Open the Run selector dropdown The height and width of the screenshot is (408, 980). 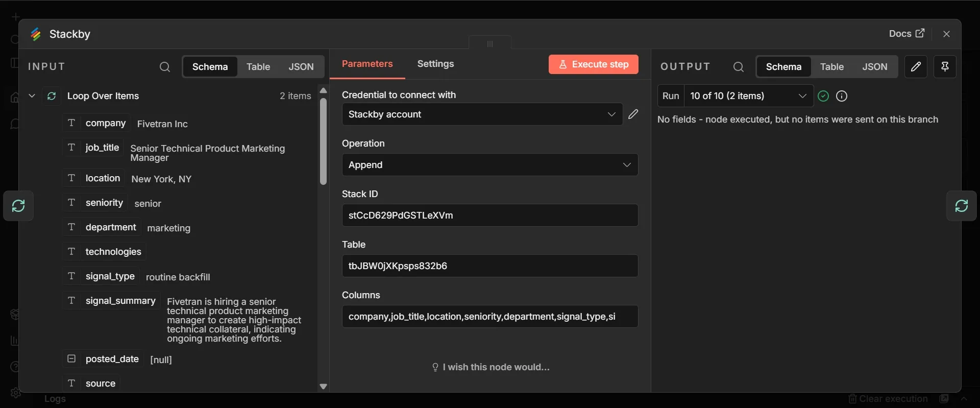click(x=748, y=96)
